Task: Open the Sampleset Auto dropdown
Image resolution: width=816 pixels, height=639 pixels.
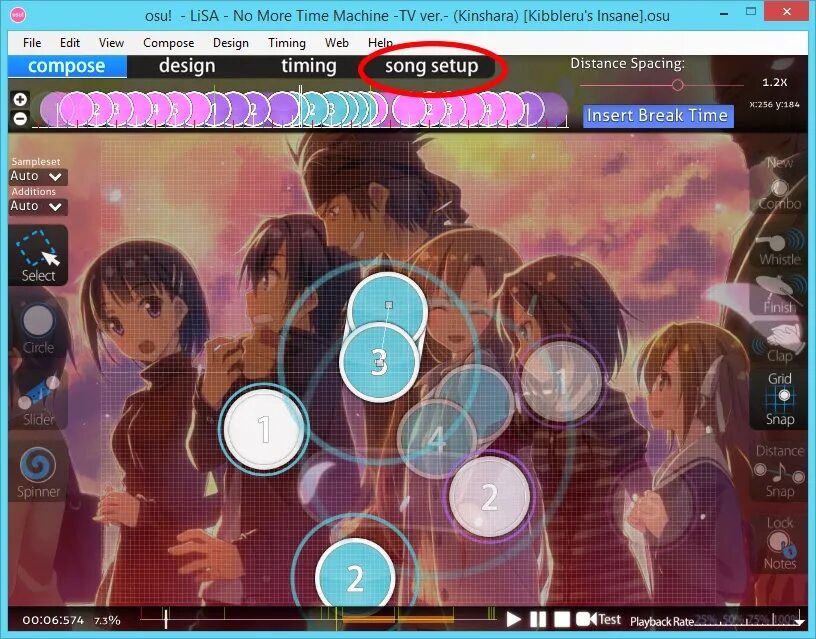Action: (37, 176)
